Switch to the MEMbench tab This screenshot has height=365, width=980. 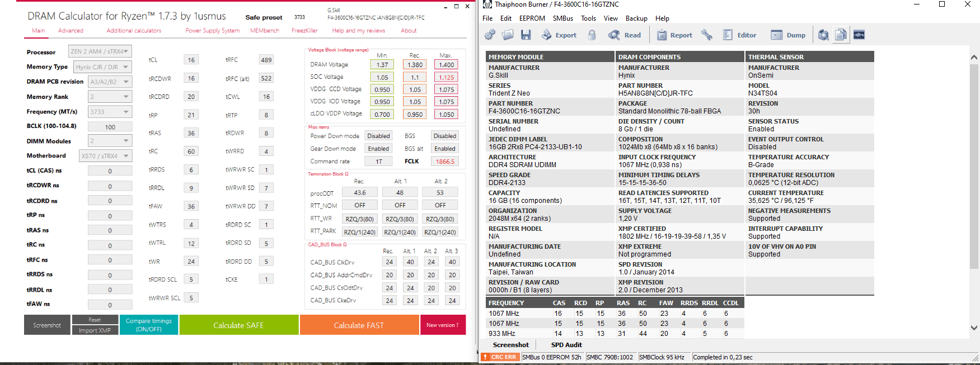(265, 31)
